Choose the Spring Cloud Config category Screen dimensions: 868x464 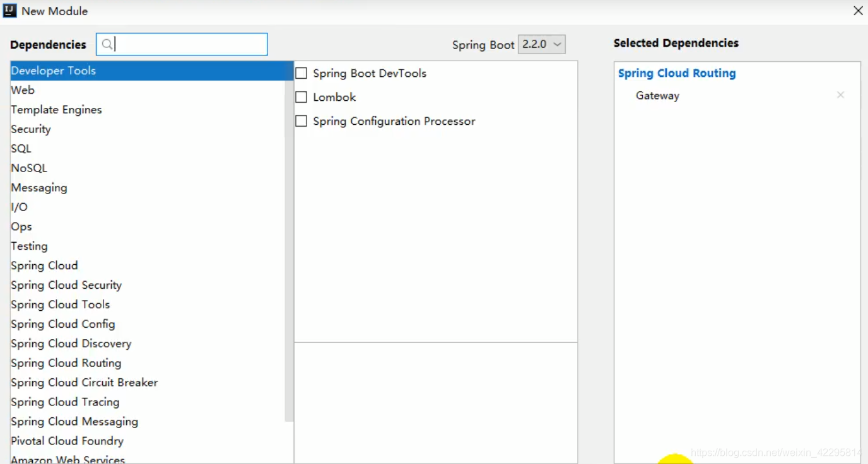[x=148, y=325]
